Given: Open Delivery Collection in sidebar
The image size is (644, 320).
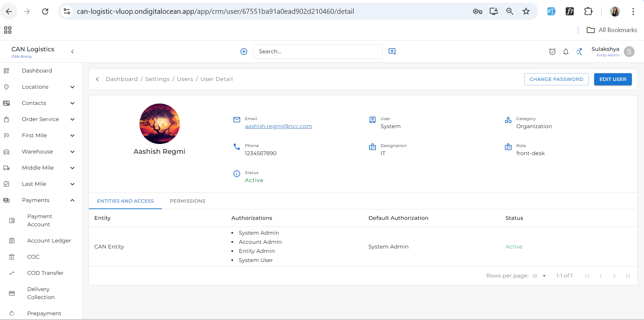Looking at the screenshot, I should (x=41, y=293).
